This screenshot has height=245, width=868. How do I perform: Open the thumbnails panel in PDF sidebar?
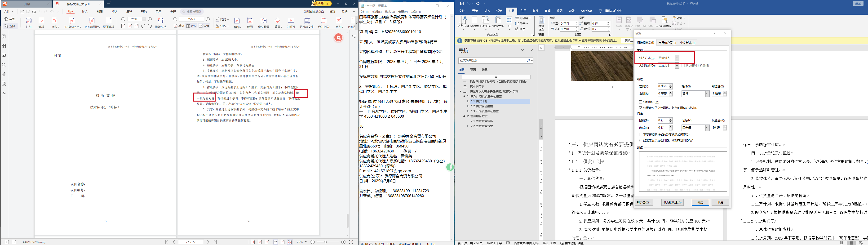pos(4,46)
